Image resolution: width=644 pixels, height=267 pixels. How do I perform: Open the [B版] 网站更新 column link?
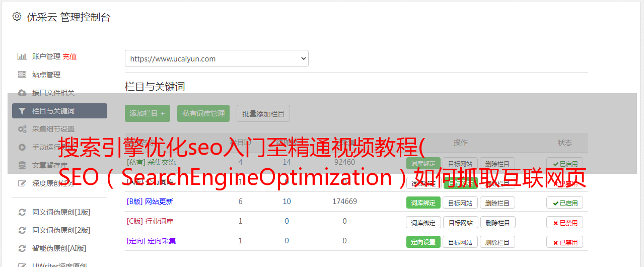point(150,202)
